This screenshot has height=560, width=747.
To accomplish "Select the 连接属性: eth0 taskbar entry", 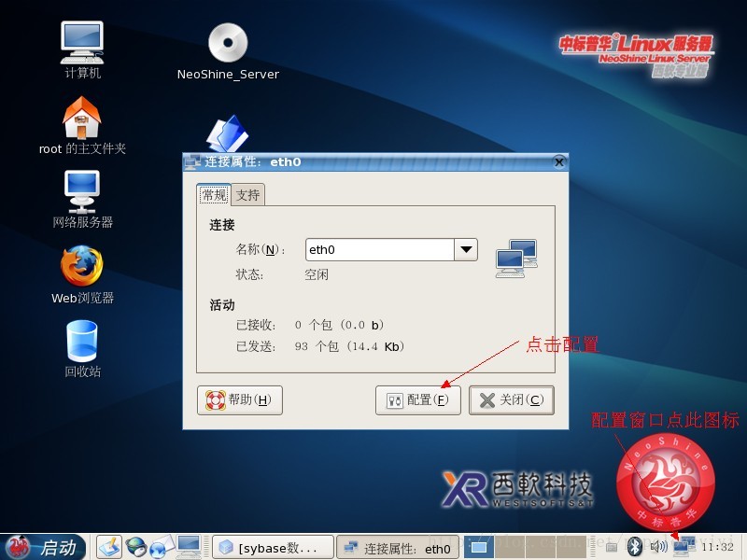I will click(398, 548).
